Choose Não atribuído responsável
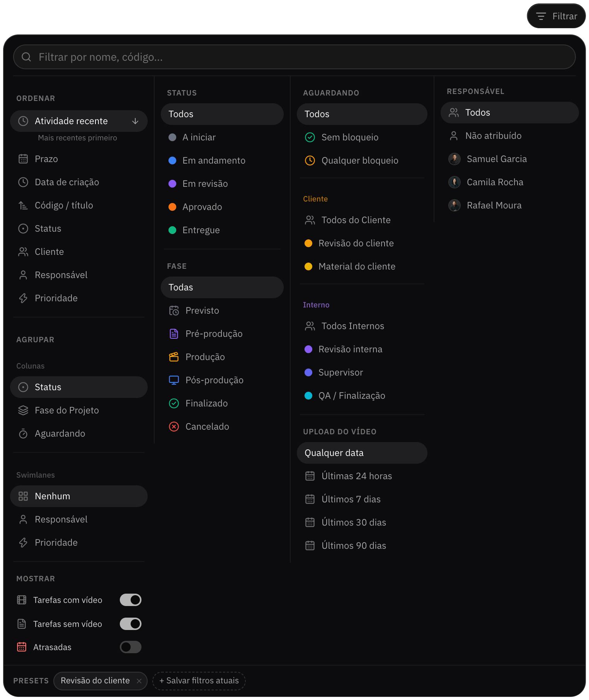The height and width of the screenshot is (700, 589). [x=510, y=136]
